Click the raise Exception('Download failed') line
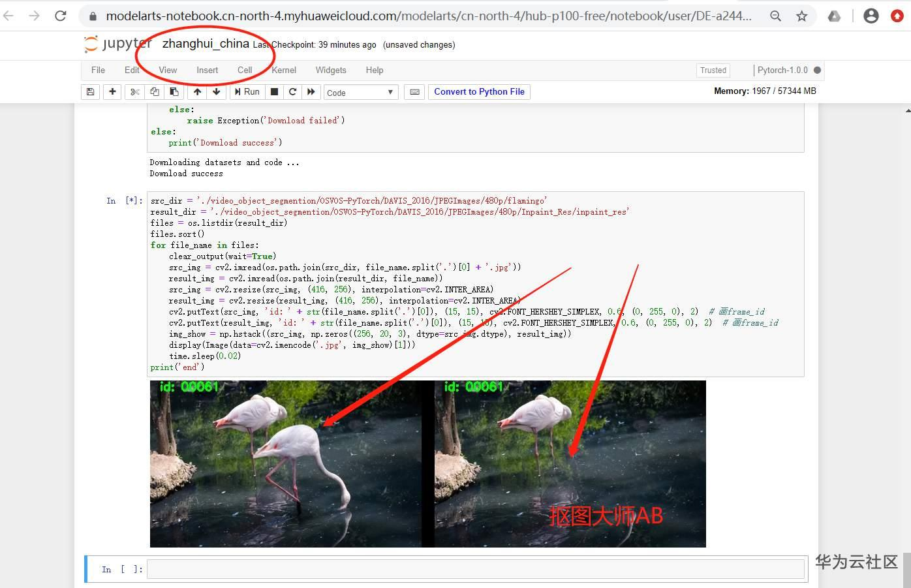This screenshot has width=911, height=588. [266, 121]
